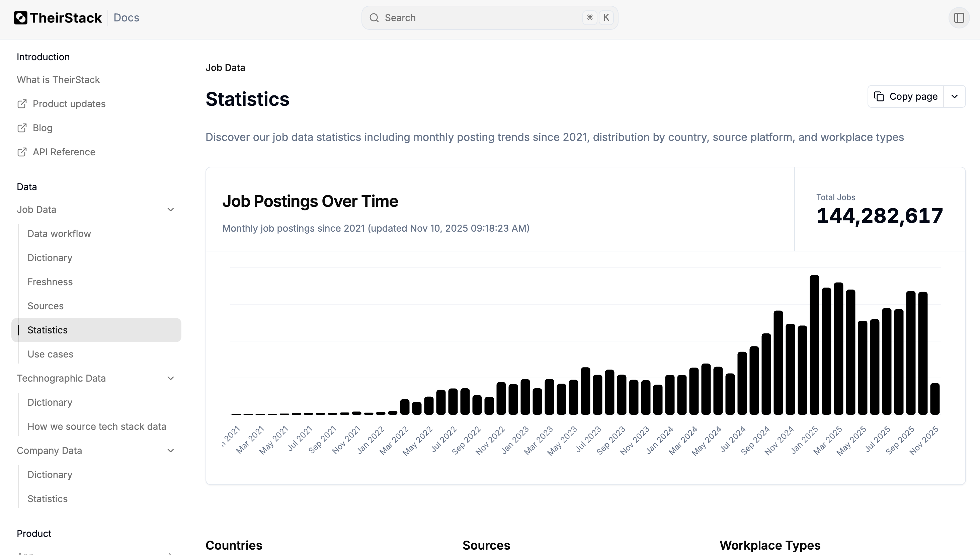Open the What is TheirStack page
This screenshot has width=980, height=555.
tap(58, 80)
